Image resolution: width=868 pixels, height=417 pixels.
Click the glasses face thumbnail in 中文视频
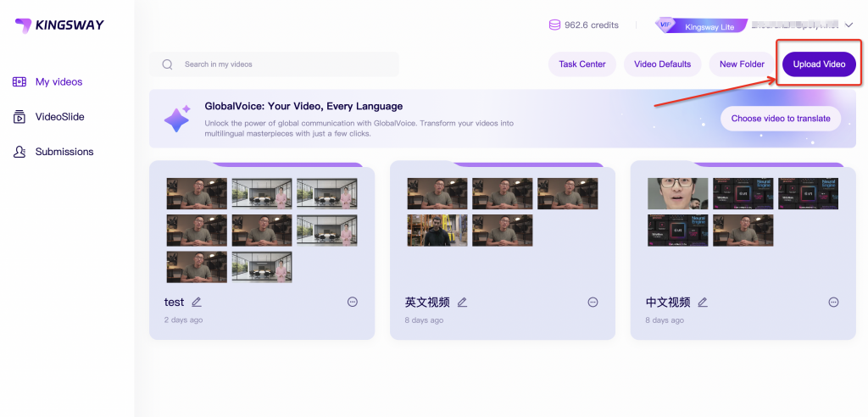point(678,194)
